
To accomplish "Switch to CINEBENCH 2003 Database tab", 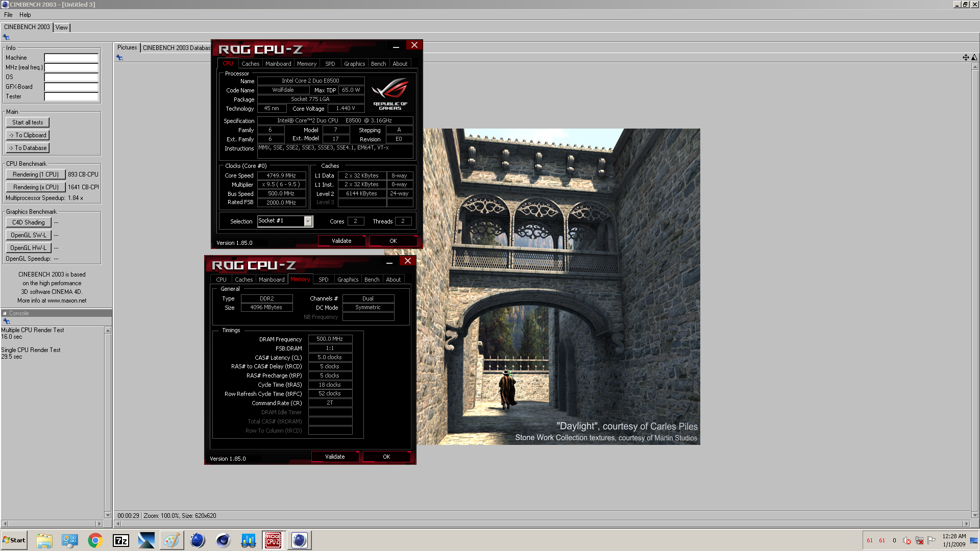I will click(177, 48).
